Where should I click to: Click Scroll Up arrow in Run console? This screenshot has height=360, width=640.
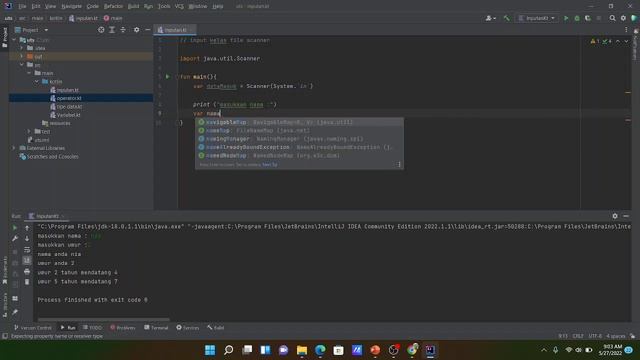coord(27,228)
